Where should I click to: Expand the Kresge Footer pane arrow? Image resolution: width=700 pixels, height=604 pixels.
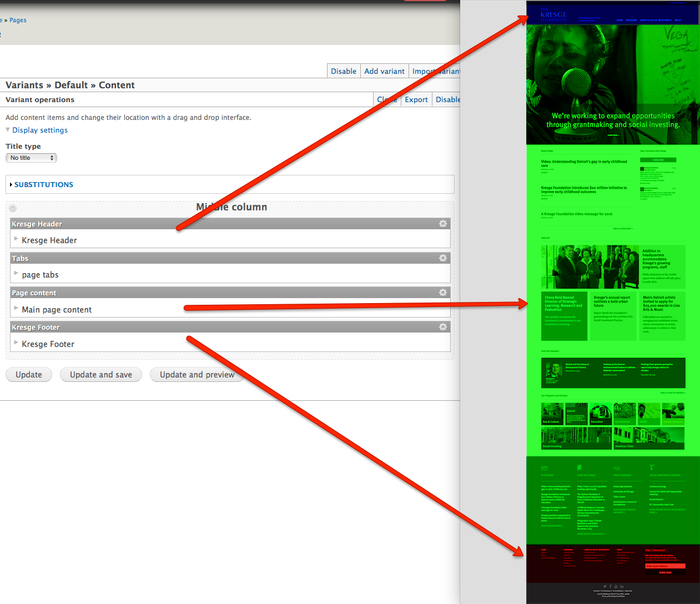point(16,343)
